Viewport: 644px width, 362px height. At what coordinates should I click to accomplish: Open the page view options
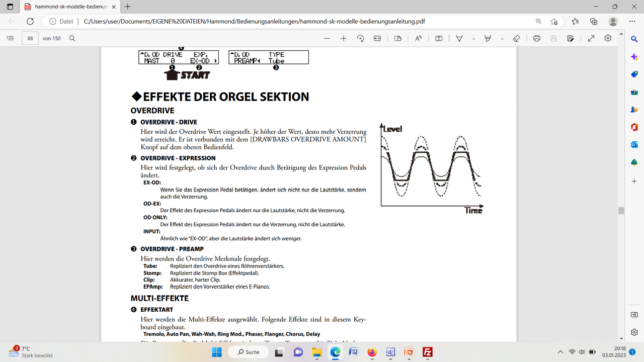point(398,38)
